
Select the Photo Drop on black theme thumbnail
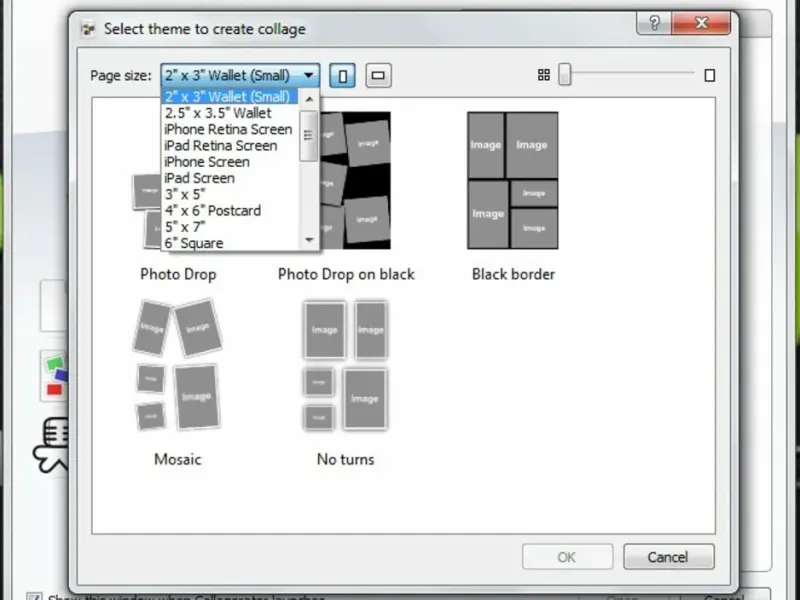click(x=356, y=181)
